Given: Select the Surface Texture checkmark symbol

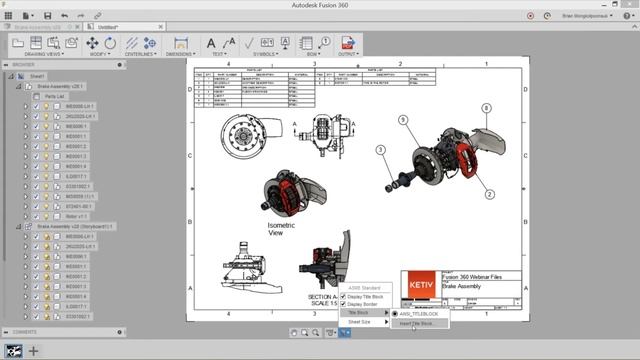Looking at the screenshot, I should [249, 43].
